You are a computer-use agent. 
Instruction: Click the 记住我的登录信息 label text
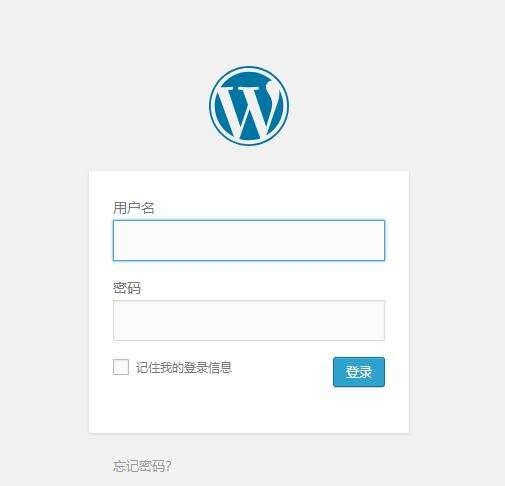coord(184,367)
